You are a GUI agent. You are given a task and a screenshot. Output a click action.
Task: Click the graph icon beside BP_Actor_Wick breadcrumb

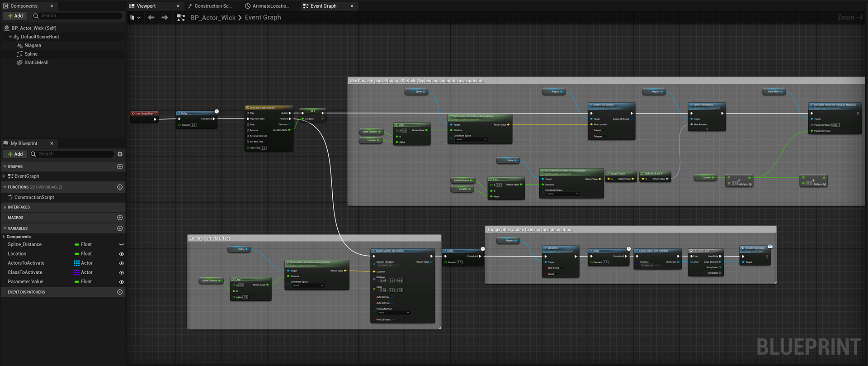tap(181, 18)
